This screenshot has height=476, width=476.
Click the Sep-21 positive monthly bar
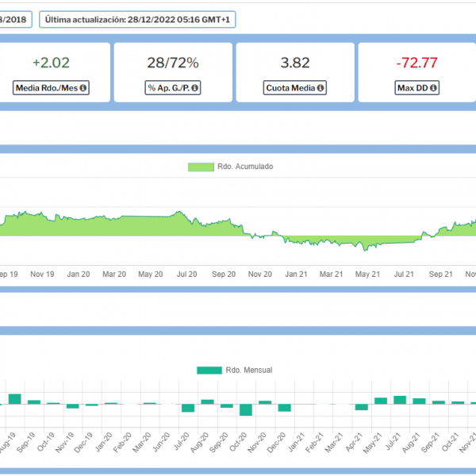click(x=439, y=402)
